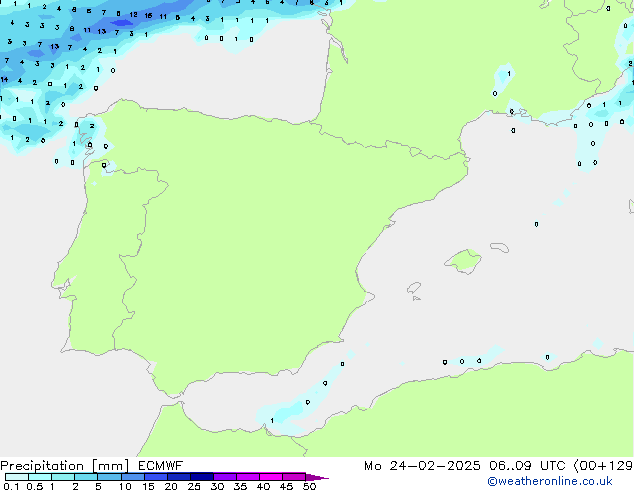Click the '25' legend scale label
This screenshot has width=634, height=490.
[x=194, y=486]
